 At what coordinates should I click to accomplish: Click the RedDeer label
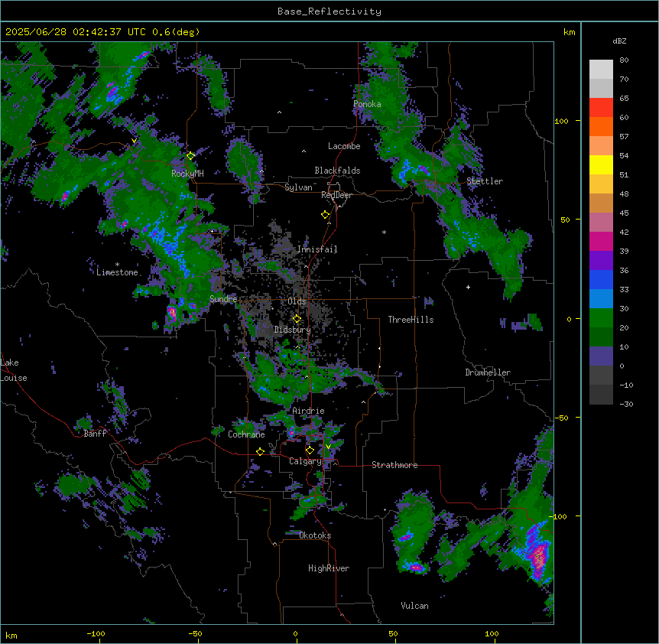(x=336, y=195)
